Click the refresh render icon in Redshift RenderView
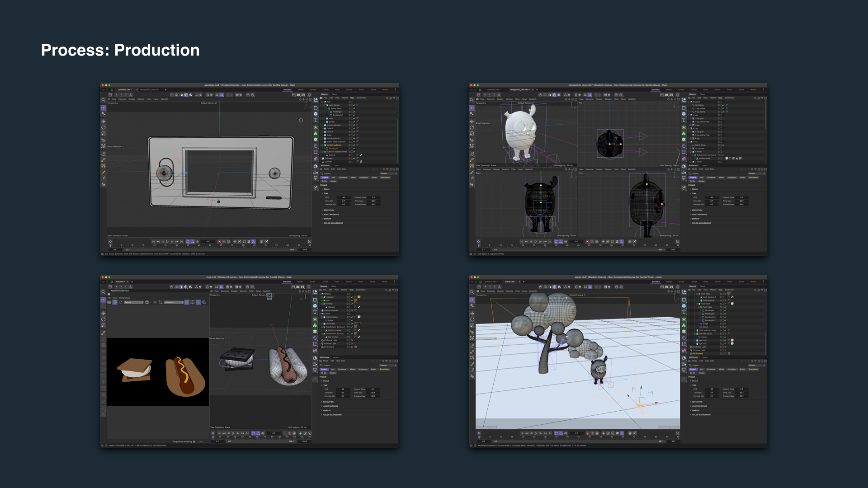Image resolution: width=868 pixels, height=488 pixels. (121, 302)
